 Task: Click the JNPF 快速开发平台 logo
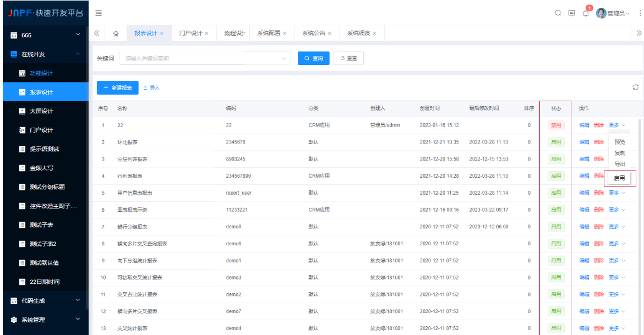pyautogui.click(x=46, y=13)
